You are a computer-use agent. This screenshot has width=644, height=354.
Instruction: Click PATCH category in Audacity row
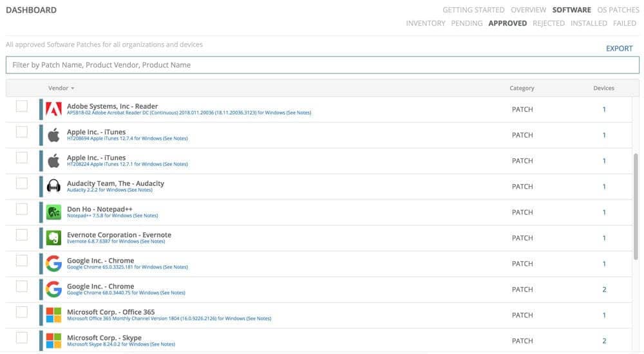pos(522,187)
